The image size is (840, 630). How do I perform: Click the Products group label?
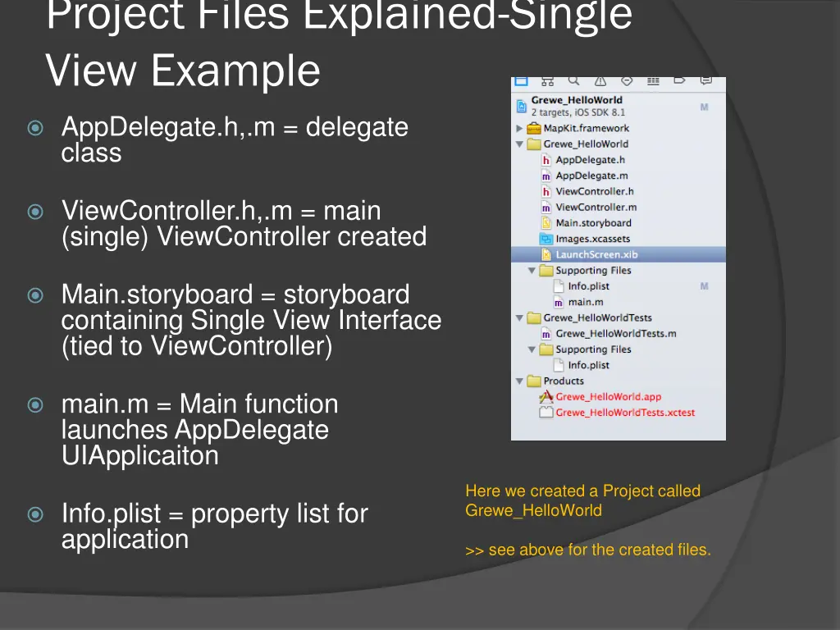click(564, 381)
